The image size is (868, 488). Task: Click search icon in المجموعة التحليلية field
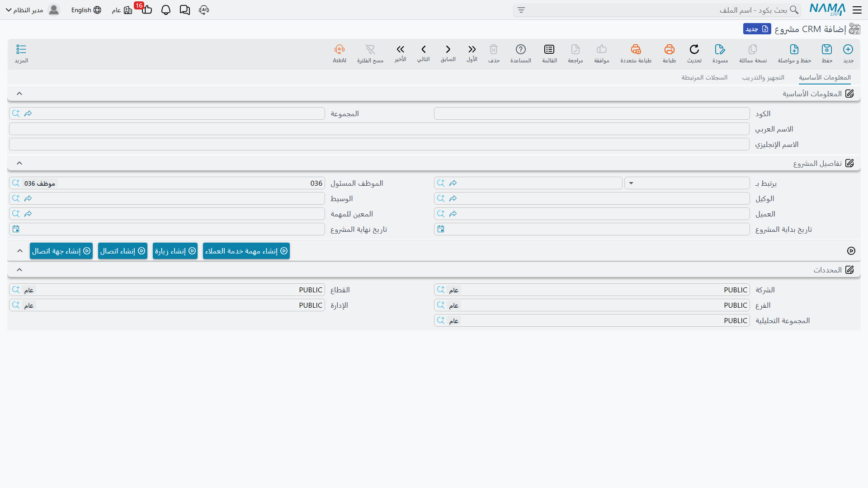(x=441, y=320)
